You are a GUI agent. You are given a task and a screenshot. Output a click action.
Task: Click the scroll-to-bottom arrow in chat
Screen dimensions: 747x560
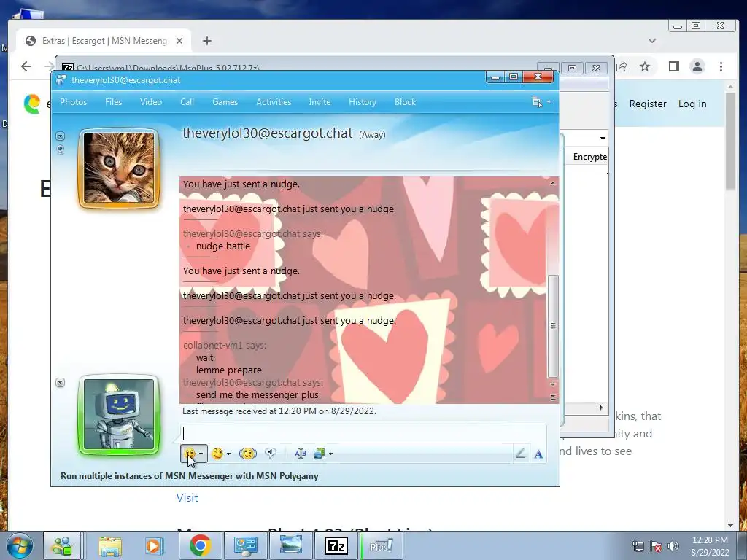tap(553, 397)
